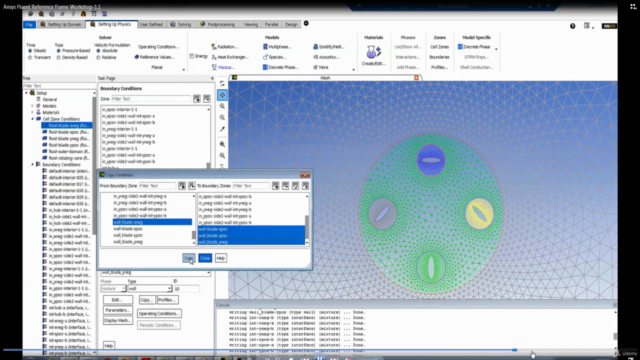Open the layout options icon near help
This screenshot has height=360, width=640.
click(x=587, y=26)
